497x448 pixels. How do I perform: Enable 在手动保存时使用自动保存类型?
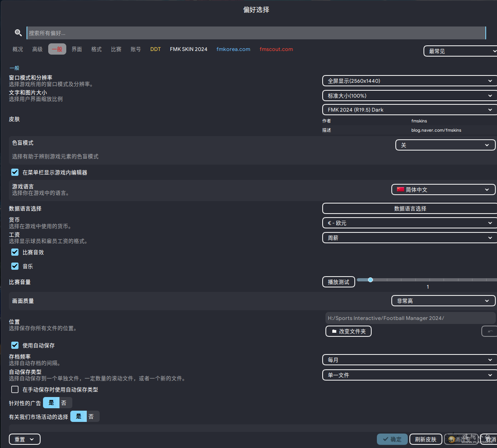[15, 389]
